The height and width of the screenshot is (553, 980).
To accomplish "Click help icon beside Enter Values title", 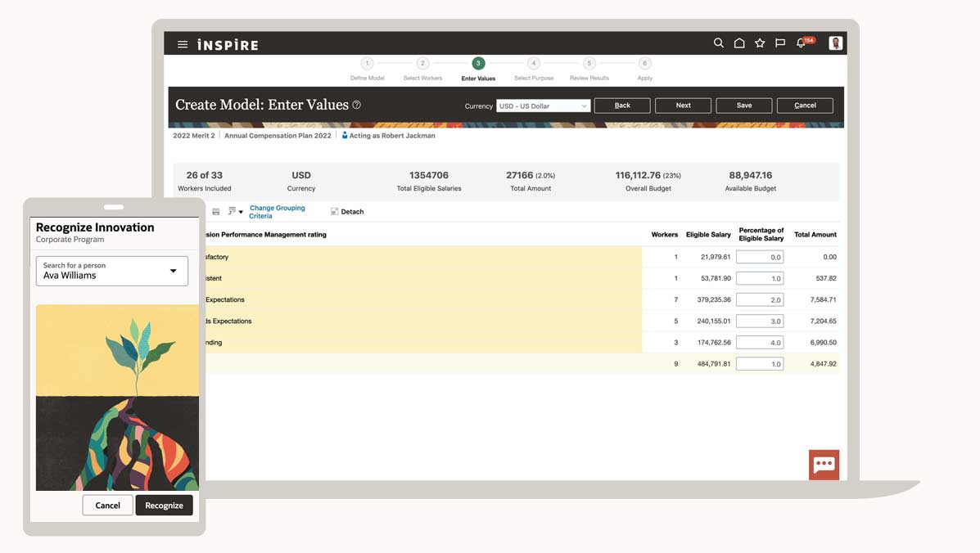I will coord(356,105).
